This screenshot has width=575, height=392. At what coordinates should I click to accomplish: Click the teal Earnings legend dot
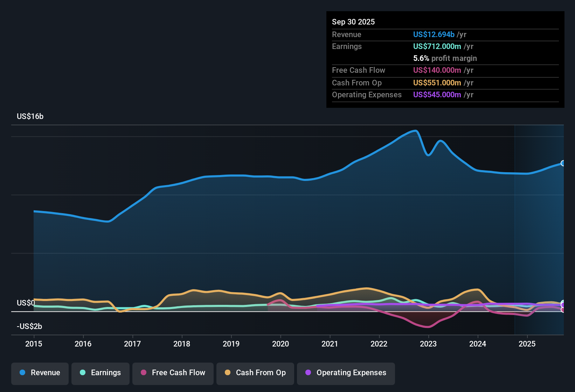(83, 373)
